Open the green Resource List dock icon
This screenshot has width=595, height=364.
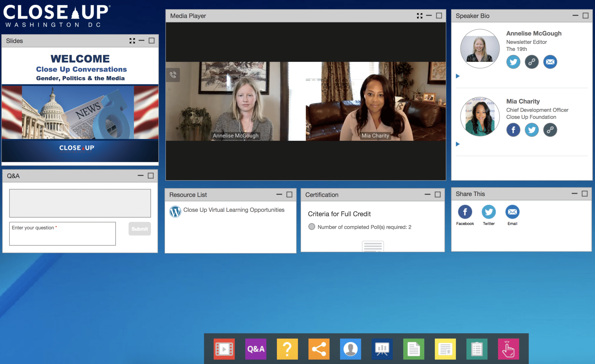414,349
